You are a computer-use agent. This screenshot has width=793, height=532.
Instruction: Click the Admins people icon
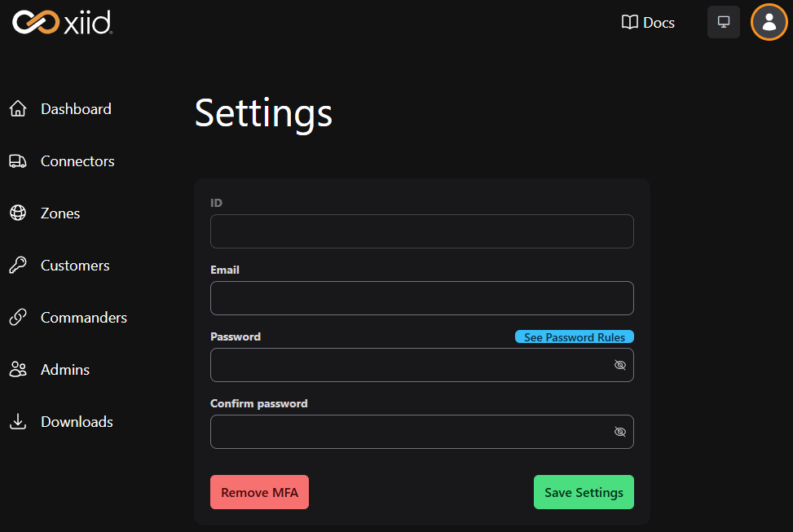18,370
